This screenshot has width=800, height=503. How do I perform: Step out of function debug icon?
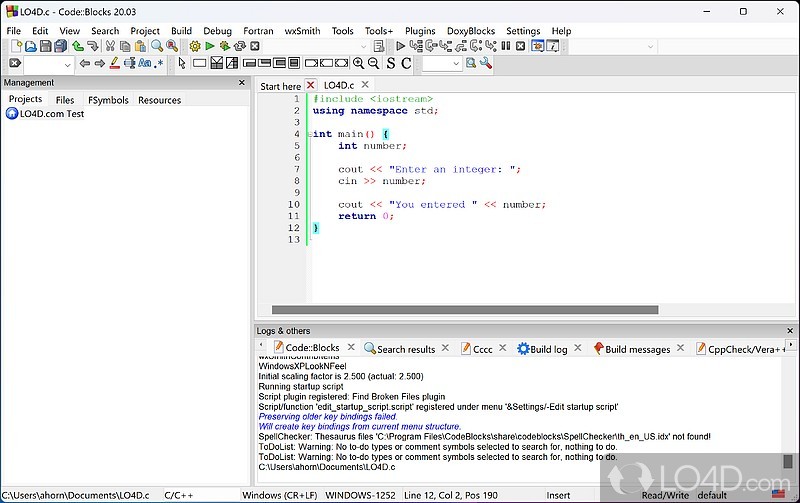461,46
